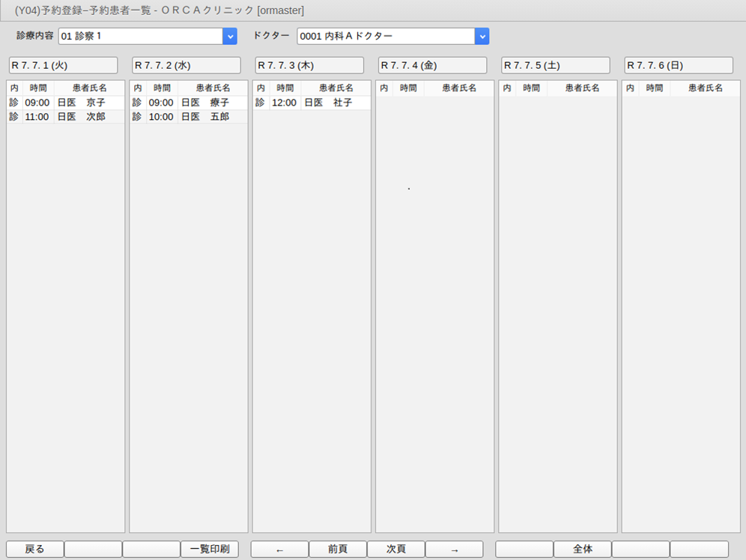Go to previous page with 前頁
Viewport: 746px width, 560px height.
pos(338,550)
